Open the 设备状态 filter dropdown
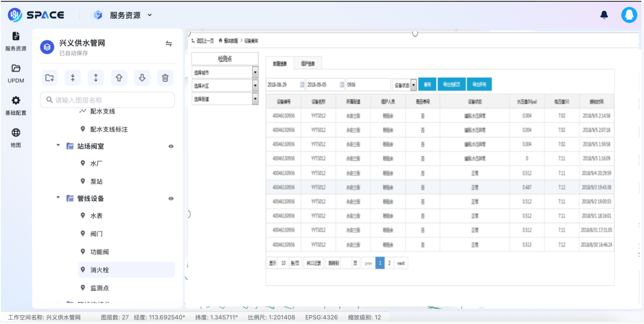Screen dimensions: 644x324 pyautogui.click(x=413, y=85)
